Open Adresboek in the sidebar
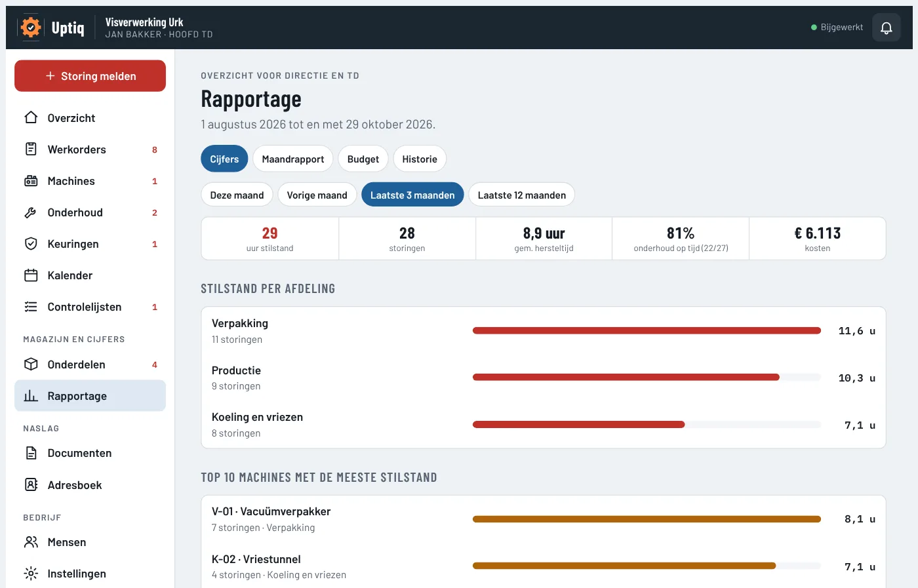This screenshot has width=918, height=588. [x=90, y=485]
